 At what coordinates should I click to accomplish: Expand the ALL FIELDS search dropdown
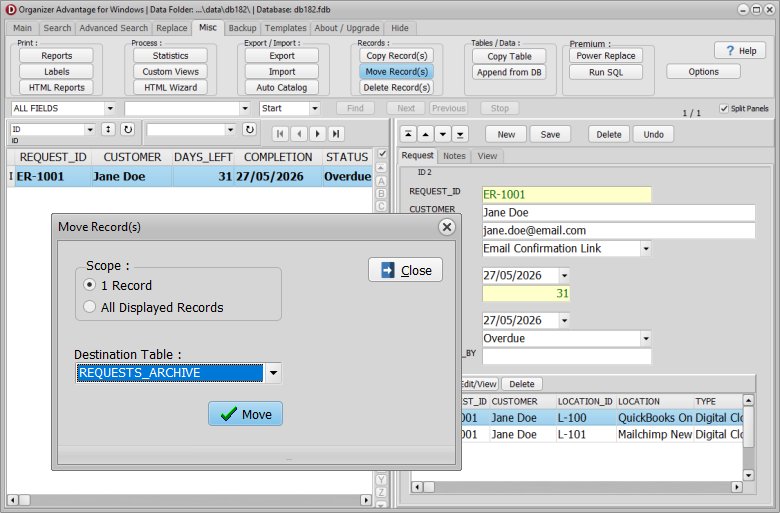(110, 108)
